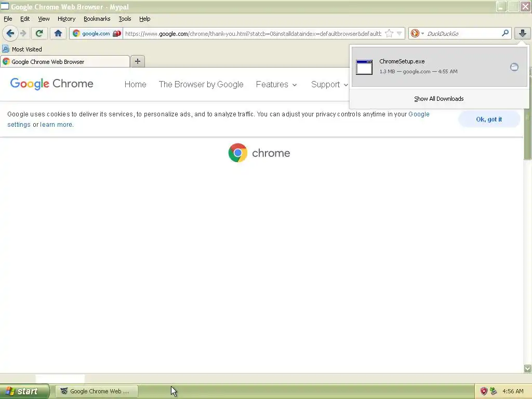This screenshot has height=399, width=532.
Task: Click the 4:56 AM clock
Action: (513, 391)
